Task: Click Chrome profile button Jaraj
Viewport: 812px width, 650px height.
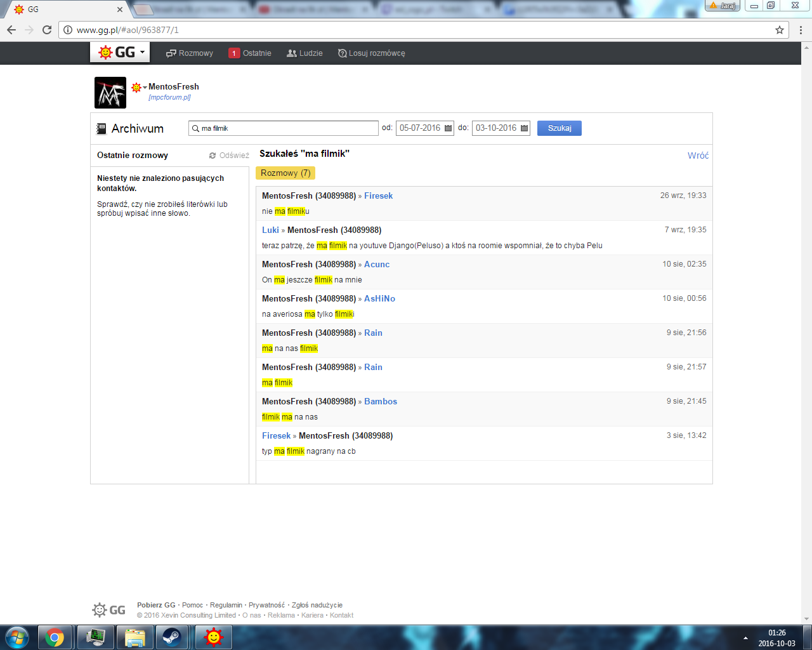Action: click(723, 6)
